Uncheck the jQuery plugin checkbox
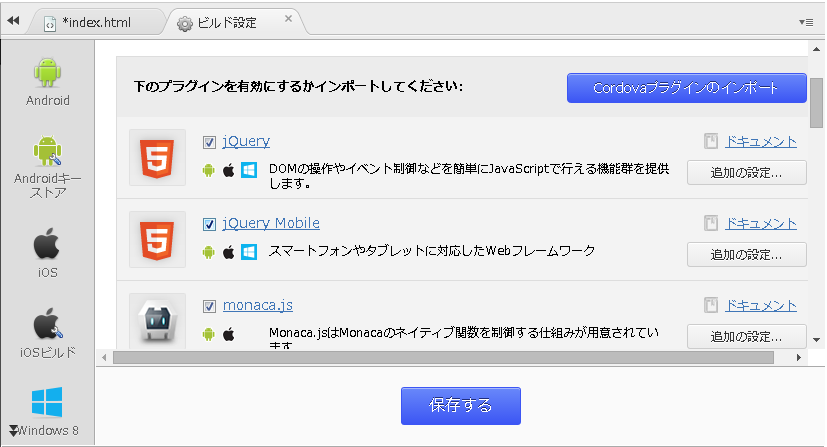Screen dimensions: 827x447 click(x=209, y=142)
